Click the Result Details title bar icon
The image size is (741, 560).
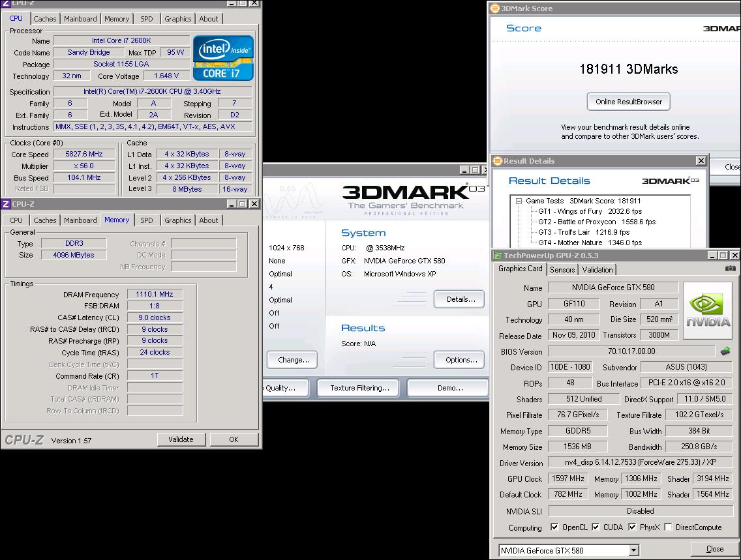(497, 161)
